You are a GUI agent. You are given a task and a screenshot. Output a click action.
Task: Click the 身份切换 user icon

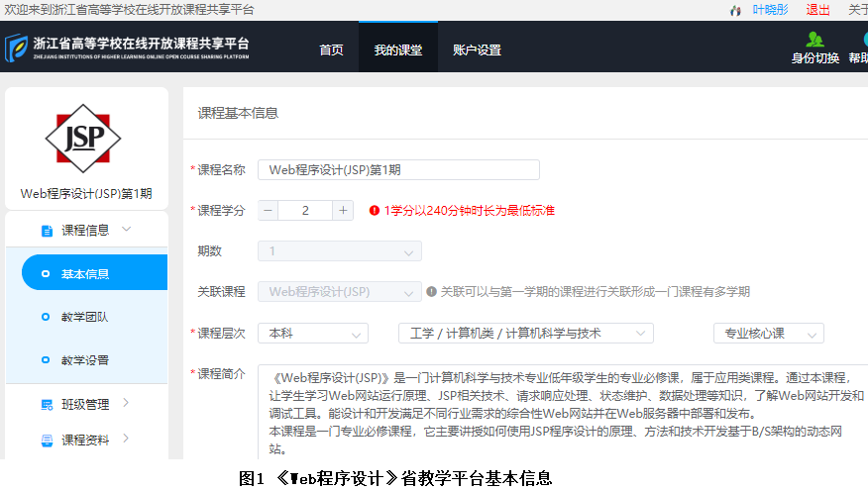tap(814, 40)
